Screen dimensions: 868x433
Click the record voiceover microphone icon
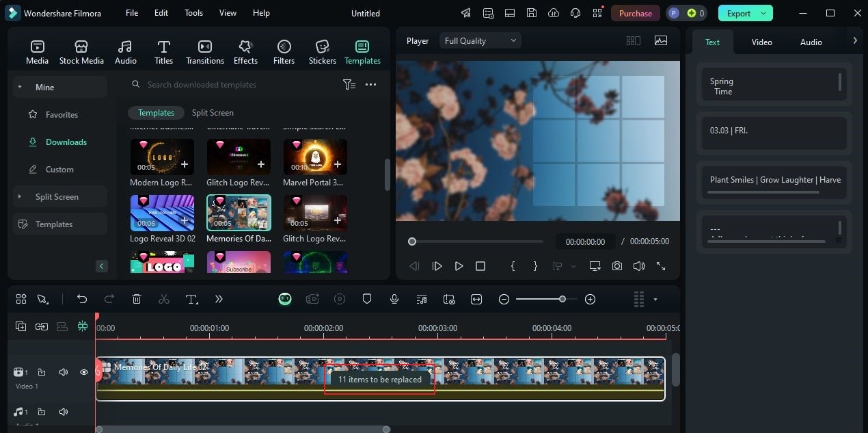point(394,299)
